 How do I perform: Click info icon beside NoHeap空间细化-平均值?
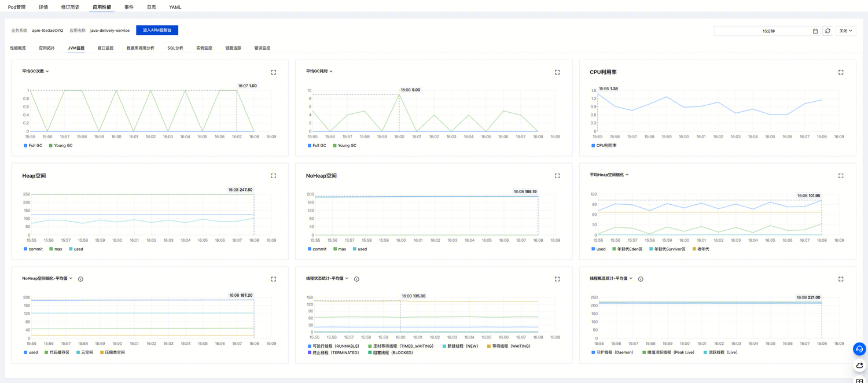pos(80,279)
